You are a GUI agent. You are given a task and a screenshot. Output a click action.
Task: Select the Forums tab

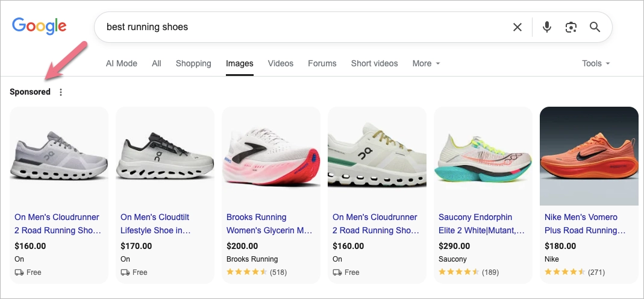click(x=322, y=63)
